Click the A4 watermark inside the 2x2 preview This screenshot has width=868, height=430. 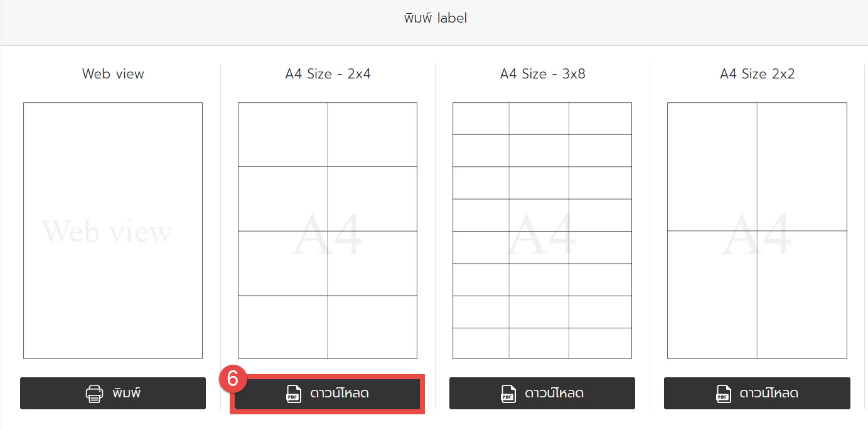point(757,234)
